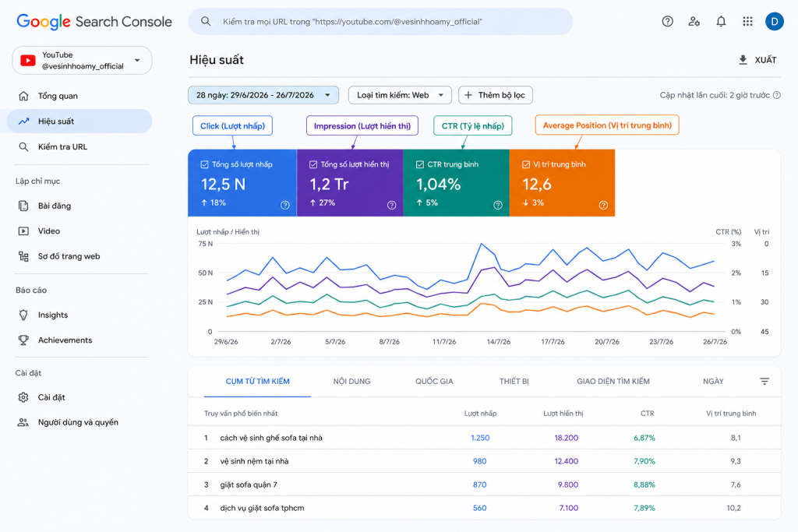Select query row giặt sofa quận 7
The height and width of the screenshot is (532, 798).
(484, 484)
